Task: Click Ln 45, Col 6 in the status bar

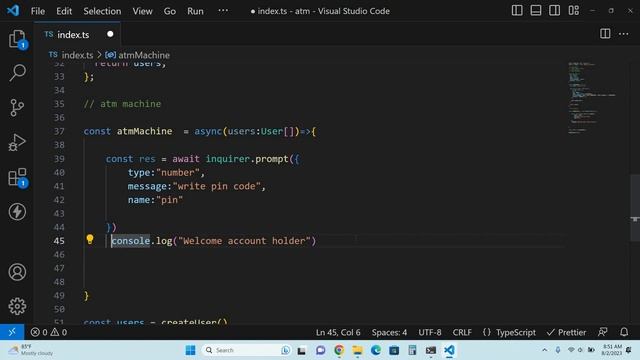Action: 338,332
